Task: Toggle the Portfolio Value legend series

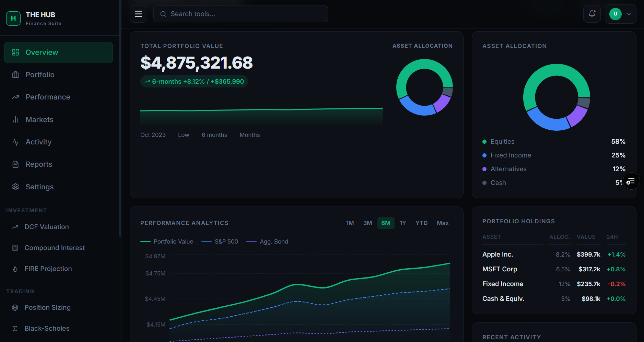Action: [x=167, y=242]
